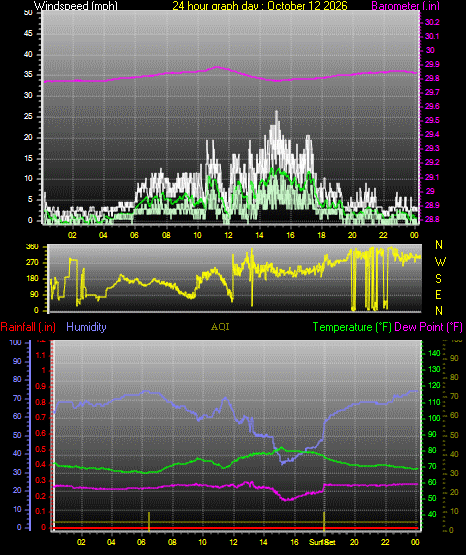
Task: Click the 28.8 barometer axis value
Action: [x=432, y=219]
